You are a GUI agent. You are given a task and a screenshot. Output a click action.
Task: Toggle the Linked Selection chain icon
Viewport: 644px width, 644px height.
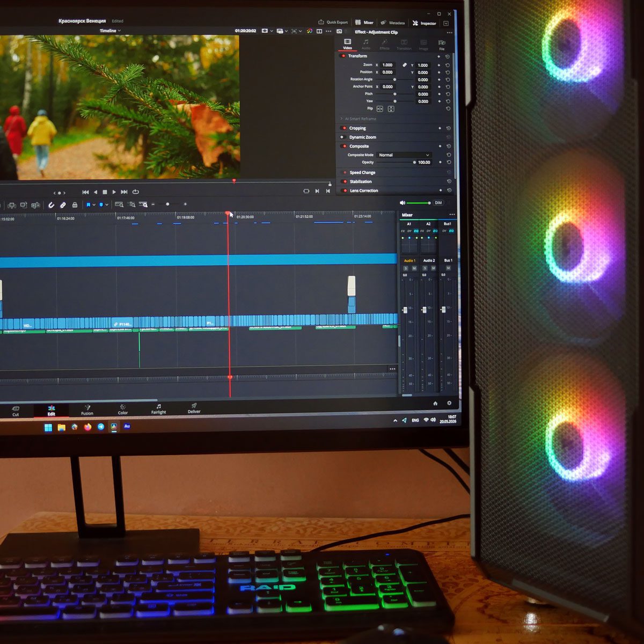click(63, 205)
